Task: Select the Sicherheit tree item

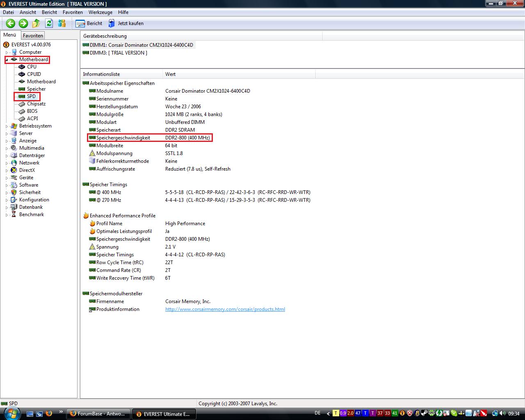Action: coord(30,192)
